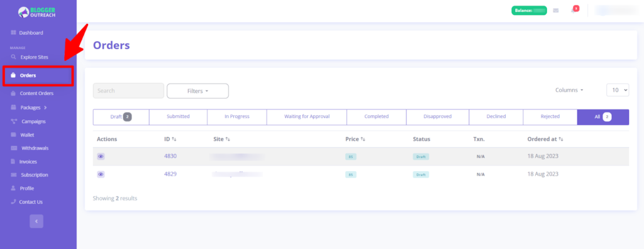Screen dimensions: 644x249
Task: Click the green Balance badge
Action: pos(529,11)
